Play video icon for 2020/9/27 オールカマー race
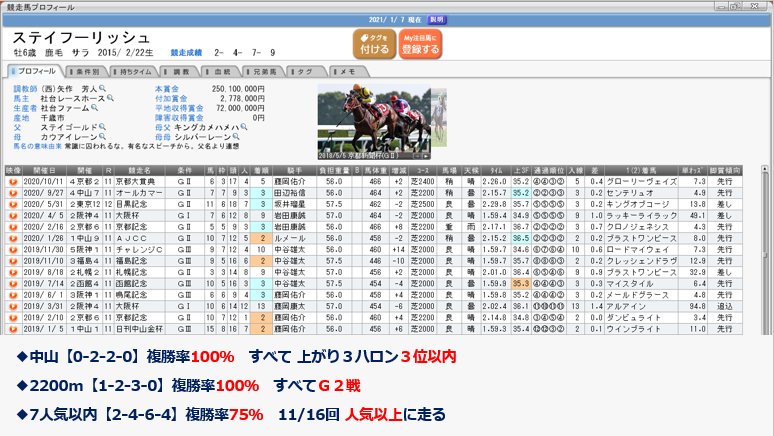The height and width of the screenshot is (436, 774). pyautogui.click(x=13, y=191)
